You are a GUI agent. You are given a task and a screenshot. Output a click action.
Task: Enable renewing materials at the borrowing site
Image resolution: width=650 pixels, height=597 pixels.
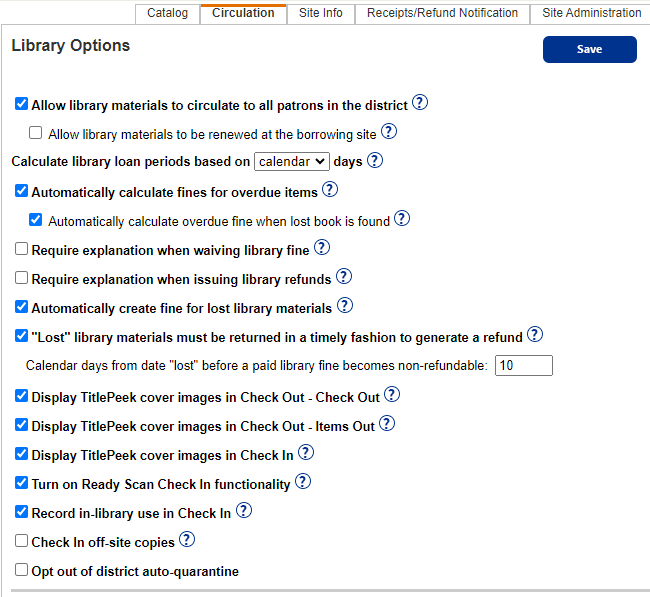[x=36, y=133]
